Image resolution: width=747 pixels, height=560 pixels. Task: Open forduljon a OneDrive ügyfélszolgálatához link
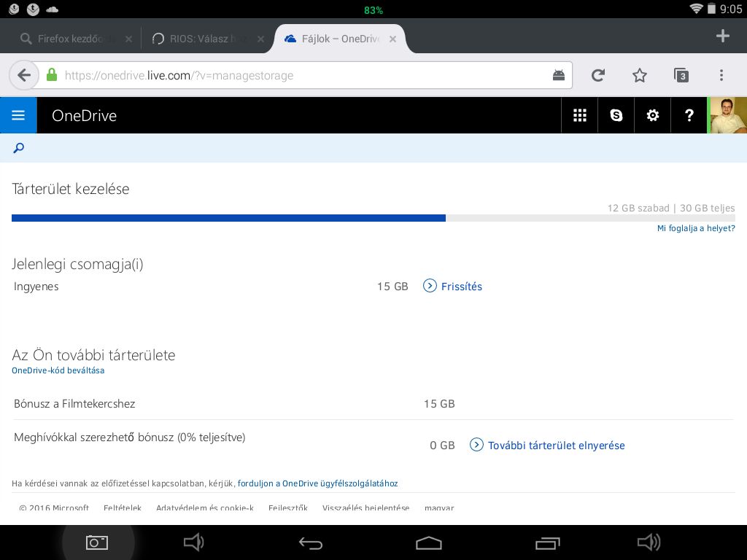[317, 483]
